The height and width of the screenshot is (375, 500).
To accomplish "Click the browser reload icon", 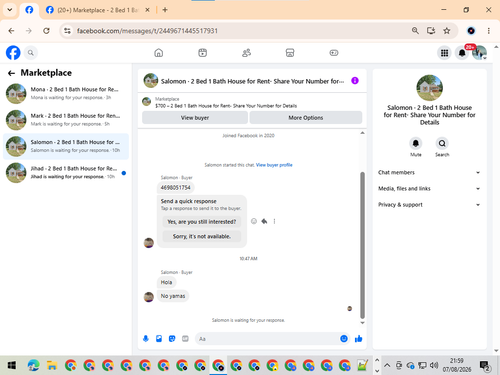I will pos(46,31).
